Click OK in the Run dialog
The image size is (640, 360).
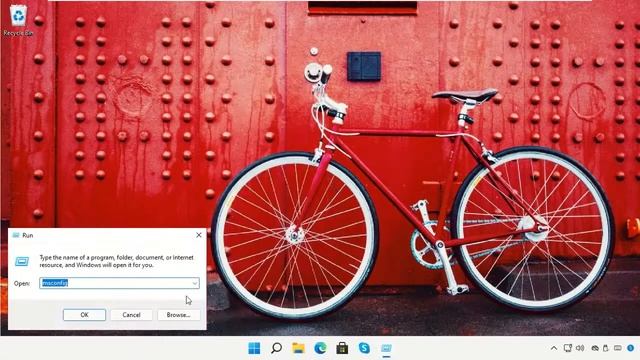pos(84,315)
